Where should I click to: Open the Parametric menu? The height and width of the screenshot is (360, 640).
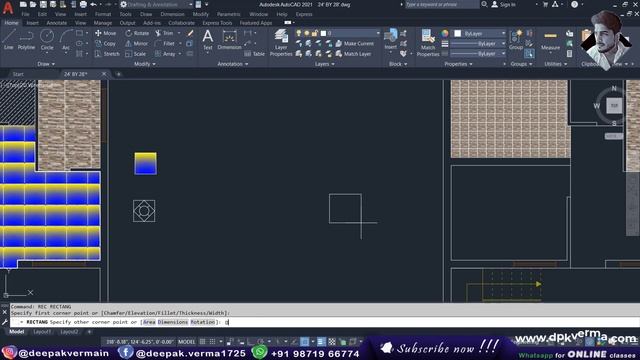point(228,14)
